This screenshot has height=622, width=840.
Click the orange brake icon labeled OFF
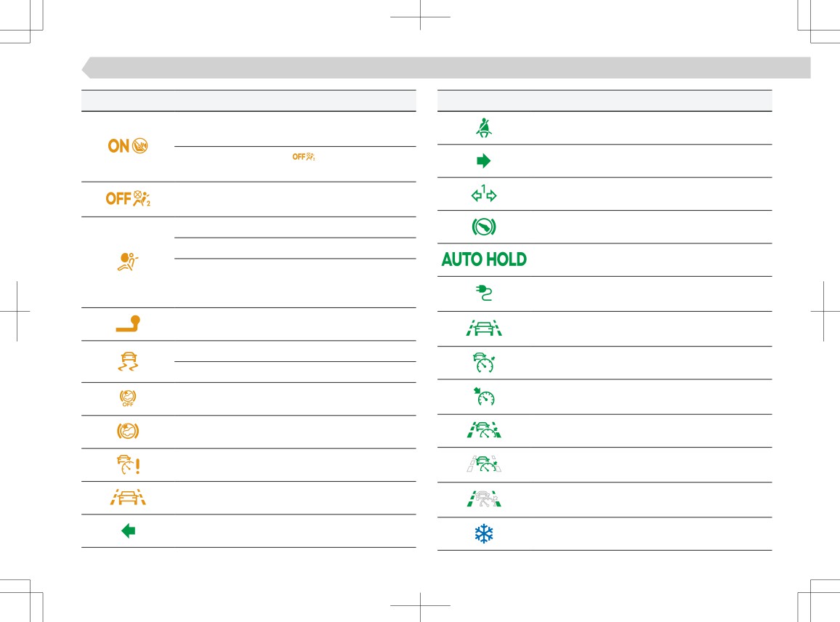[127, 398]
